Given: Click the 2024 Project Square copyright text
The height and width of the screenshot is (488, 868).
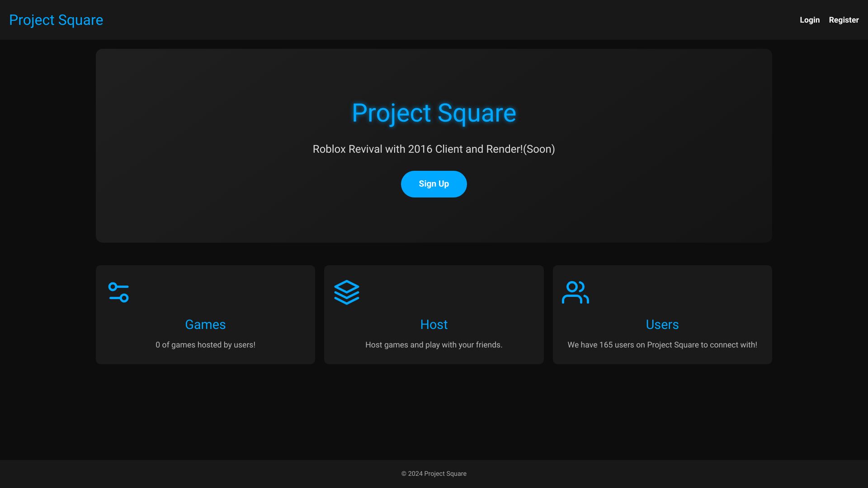Looking at the screenshot, I should coord(434,474).
